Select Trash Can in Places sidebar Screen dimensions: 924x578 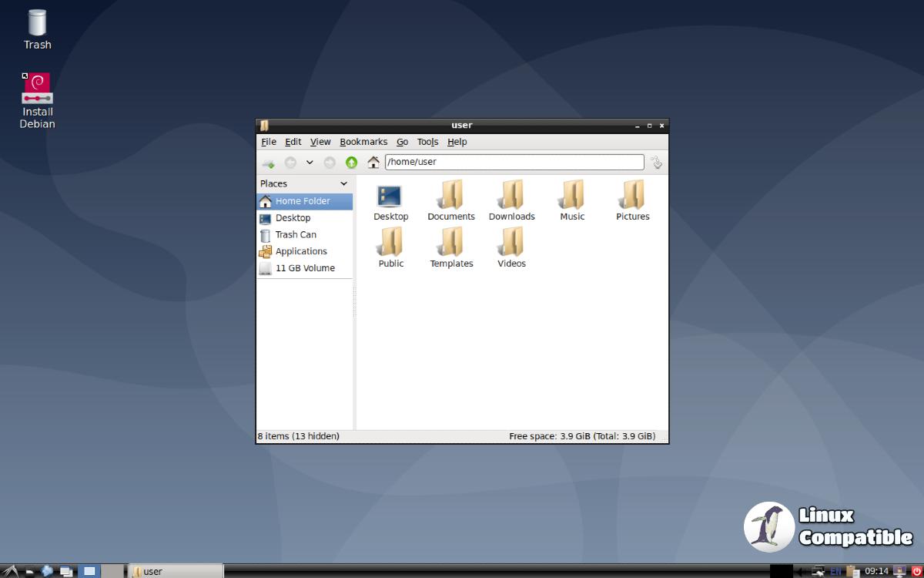point(296,235)
